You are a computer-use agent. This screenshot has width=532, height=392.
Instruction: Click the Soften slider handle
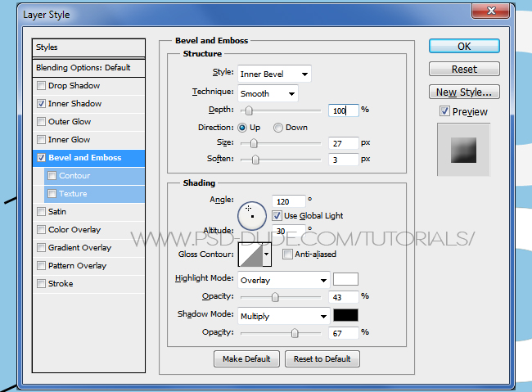[255, 160]
